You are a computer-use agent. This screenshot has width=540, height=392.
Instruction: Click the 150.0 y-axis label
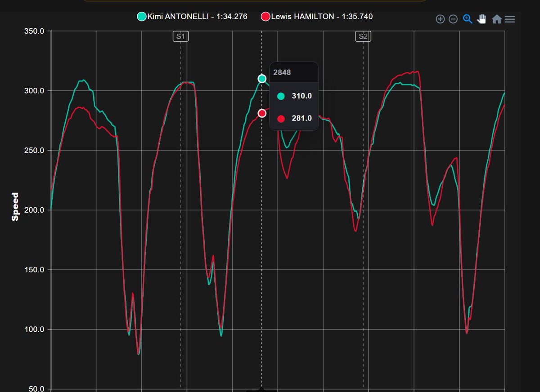coord(34,270)
